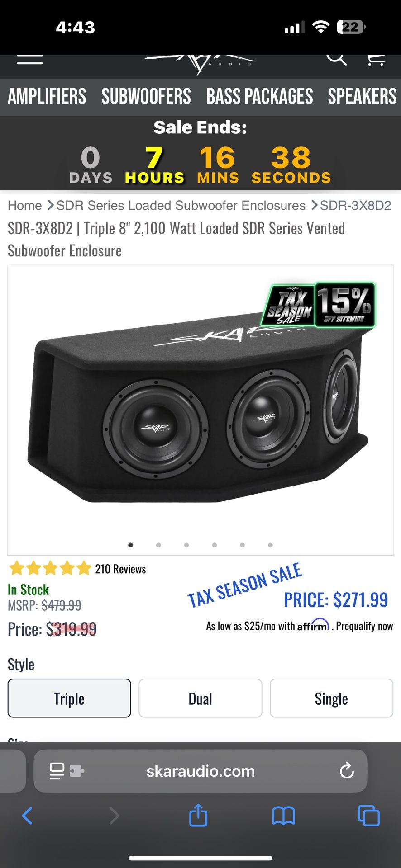The image size is (401, 868).
Task: Select the Triple style option
Action: pyautogui.click(x=69, y=698)
